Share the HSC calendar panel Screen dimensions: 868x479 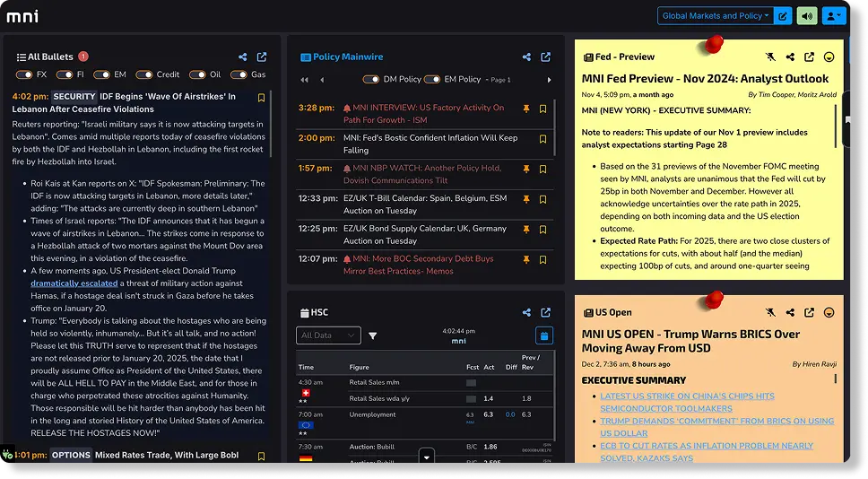tap(526, 313)
